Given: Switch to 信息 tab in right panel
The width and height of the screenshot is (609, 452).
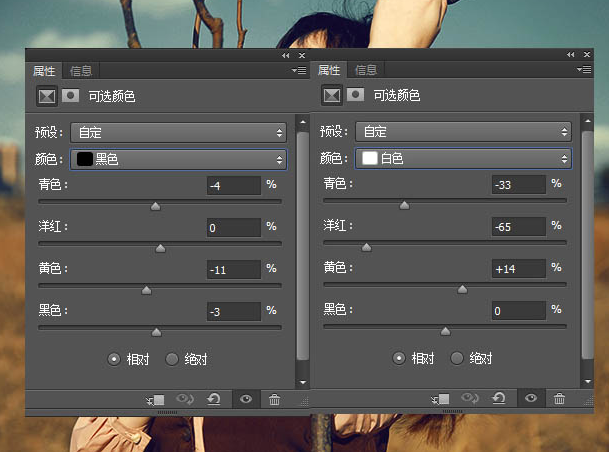Looking at the screenshot, I should (366, 70).
